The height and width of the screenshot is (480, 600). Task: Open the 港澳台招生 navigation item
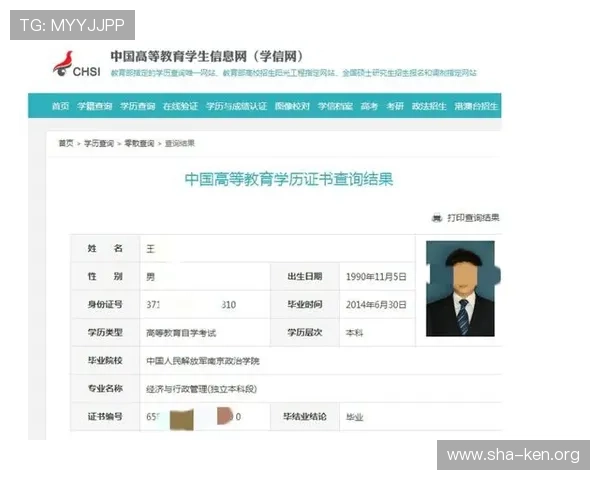tap(476, 106)
